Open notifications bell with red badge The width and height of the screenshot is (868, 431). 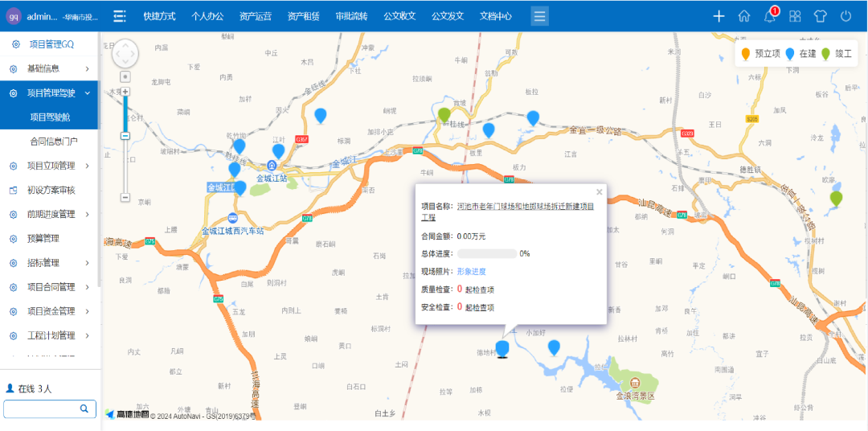coord(770,16)
